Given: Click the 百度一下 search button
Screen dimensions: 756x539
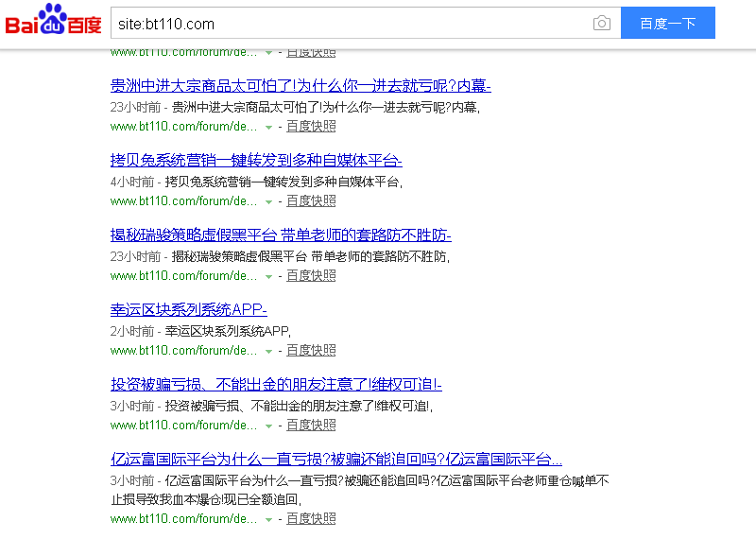Looking at the screenshot, I should (x=668, y=23).
